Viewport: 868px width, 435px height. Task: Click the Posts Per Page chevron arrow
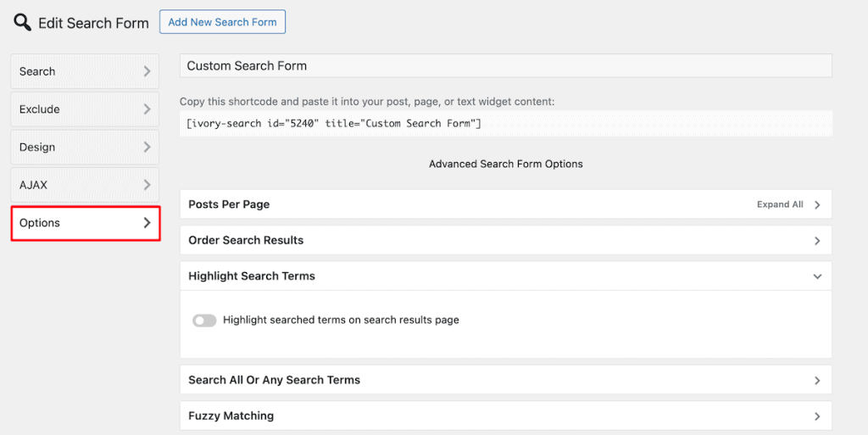tap(818, 204)
